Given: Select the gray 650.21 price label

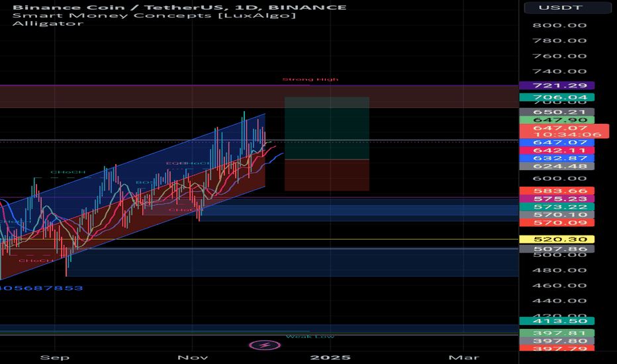Looking at the screenshot, I should coord(557,112).
